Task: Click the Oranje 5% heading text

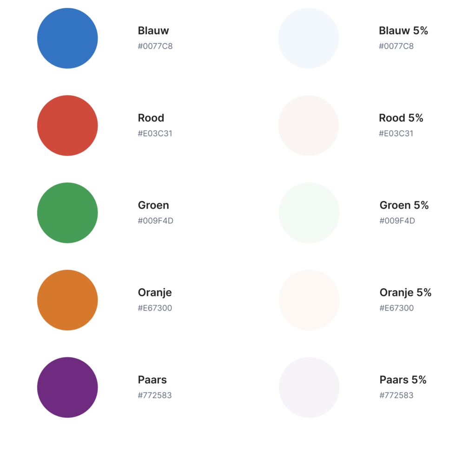Action: 405,293
